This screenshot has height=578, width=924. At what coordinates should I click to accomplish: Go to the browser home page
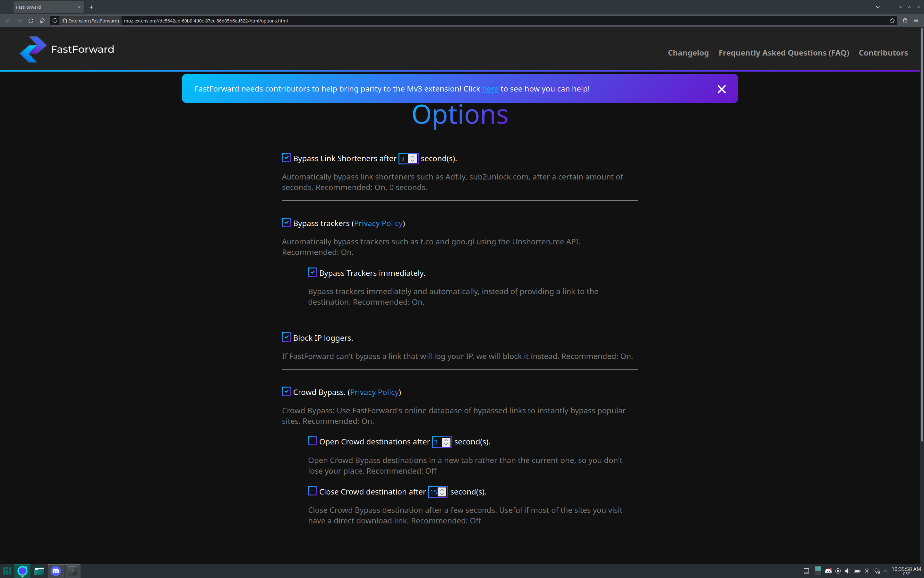pyautogui.click(x=42, y=21)
